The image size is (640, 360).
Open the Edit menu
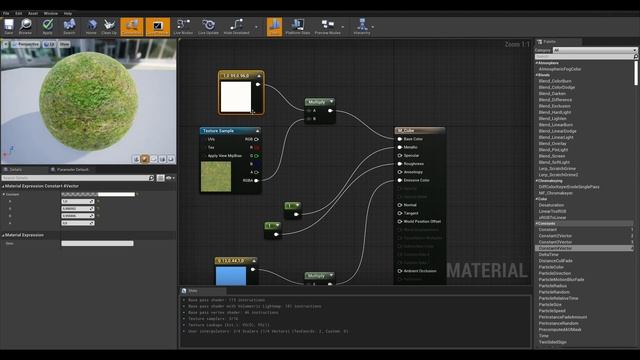19,13
